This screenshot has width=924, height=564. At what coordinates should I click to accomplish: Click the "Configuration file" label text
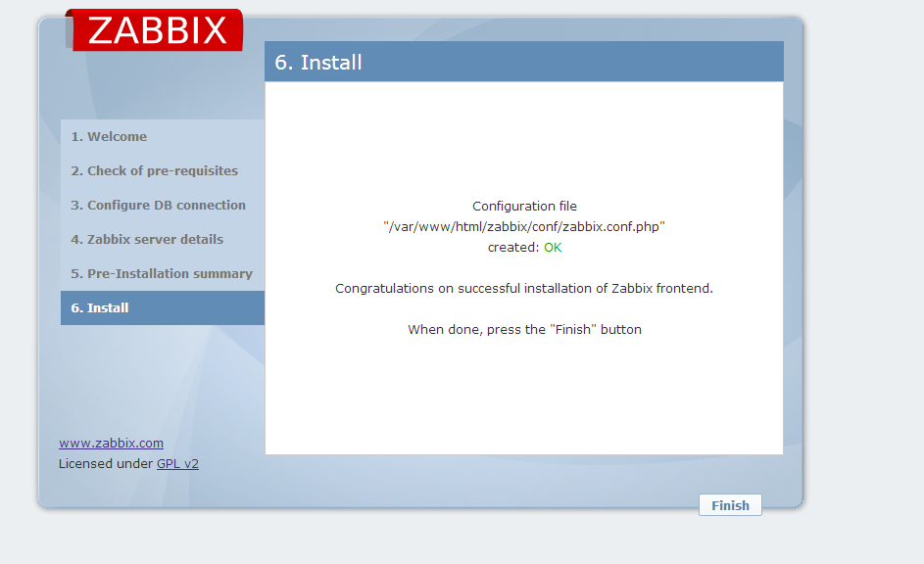pyautogui.click(x=524, y=206)
